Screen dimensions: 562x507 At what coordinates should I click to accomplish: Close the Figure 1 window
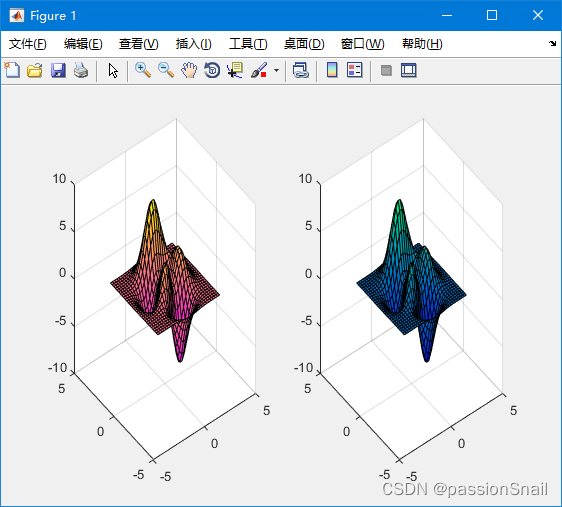pyautogui.click(x=538, y=15)
